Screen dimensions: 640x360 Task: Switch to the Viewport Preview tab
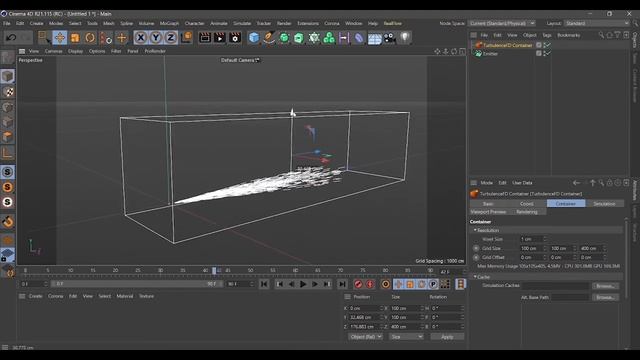[489, 212]
